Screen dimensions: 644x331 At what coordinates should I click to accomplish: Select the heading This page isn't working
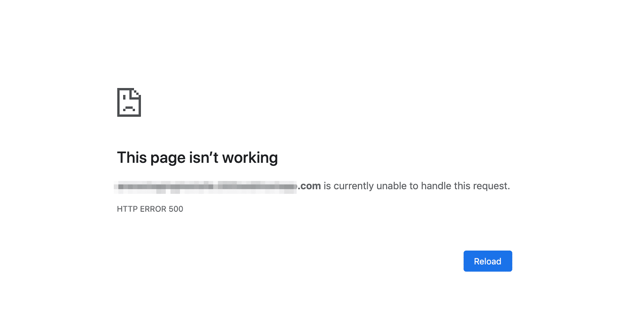[197, 157]
